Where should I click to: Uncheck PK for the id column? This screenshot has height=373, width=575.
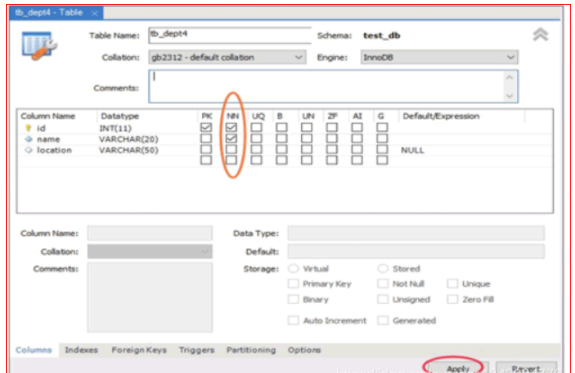pyautogui.click(x=206, y=127)
